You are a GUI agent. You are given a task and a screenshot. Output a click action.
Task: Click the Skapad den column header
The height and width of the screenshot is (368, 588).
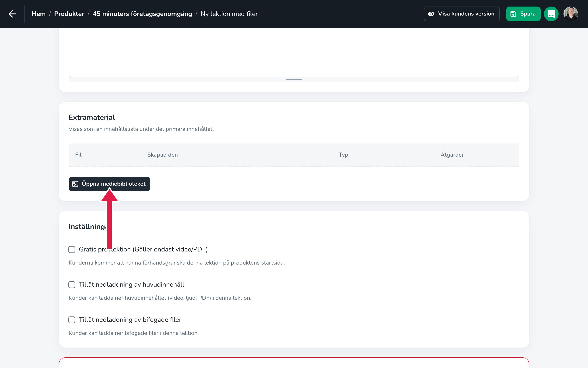[x=162, y=155]
